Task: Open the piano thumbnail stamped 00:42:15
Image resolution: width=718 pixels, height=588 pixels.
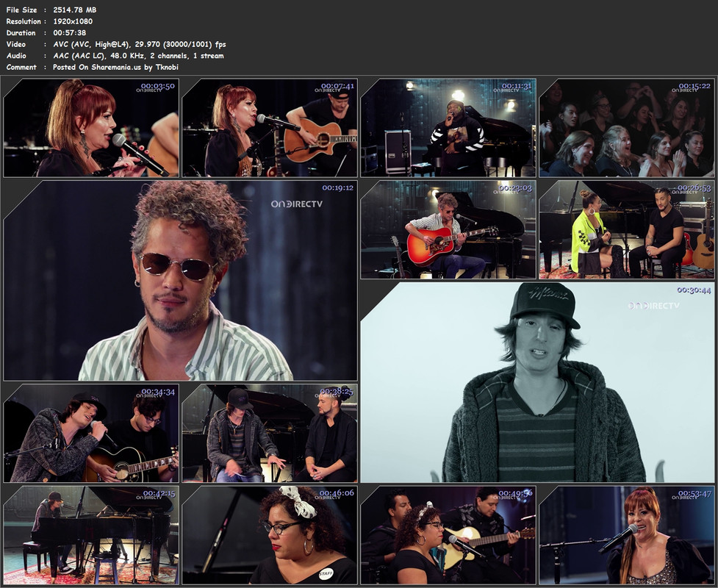Action: (91, 535)
